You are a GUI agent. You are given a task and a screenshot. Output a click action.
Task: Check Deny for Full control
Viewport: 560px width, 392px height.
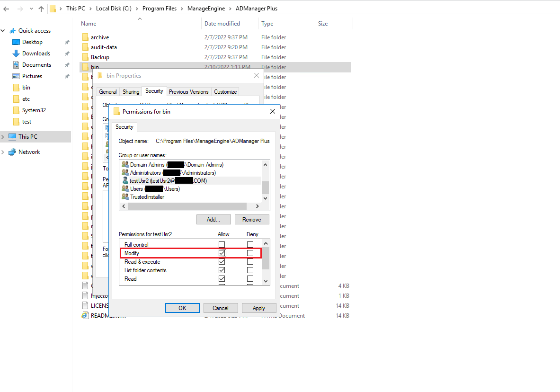250,244
